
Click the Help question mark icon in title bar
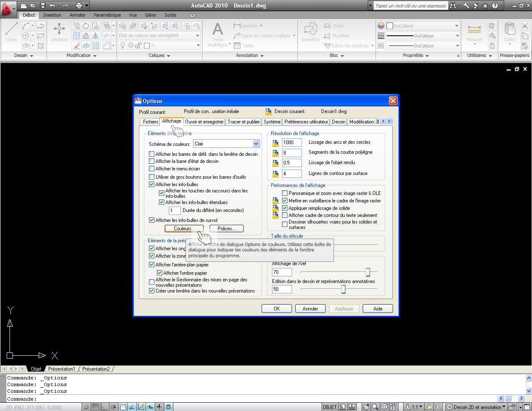point(495,5)
